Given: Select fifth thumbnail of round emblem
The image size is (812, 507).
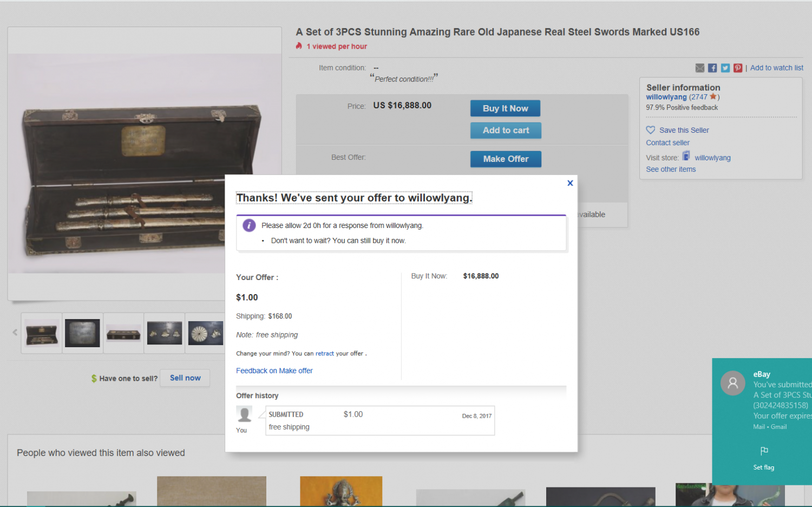Looking at the screenshot, I should click(205, 333).
